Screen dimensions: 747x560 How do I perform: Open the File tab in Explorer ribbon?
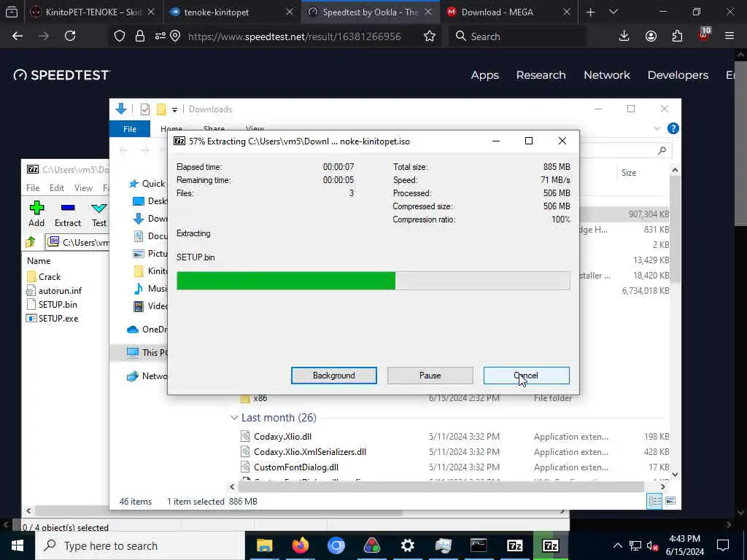tap(130, 128)
